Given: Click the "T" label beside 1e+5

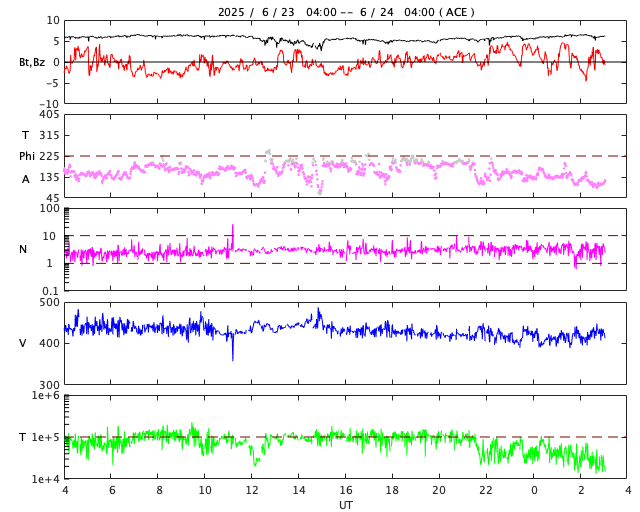Looking at the screenshot, I should 22,437.
